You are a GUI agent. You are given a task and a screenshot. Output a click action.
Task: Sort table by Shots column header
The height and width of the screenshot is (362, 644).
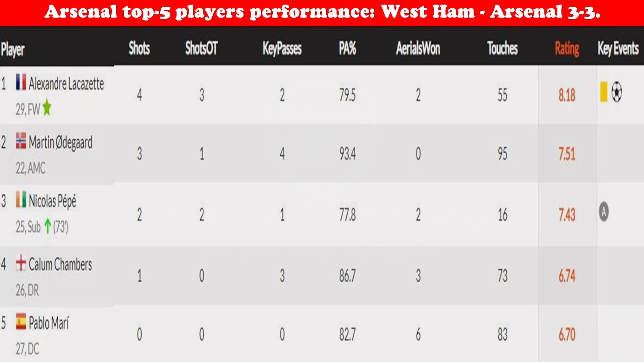(139, 48)
